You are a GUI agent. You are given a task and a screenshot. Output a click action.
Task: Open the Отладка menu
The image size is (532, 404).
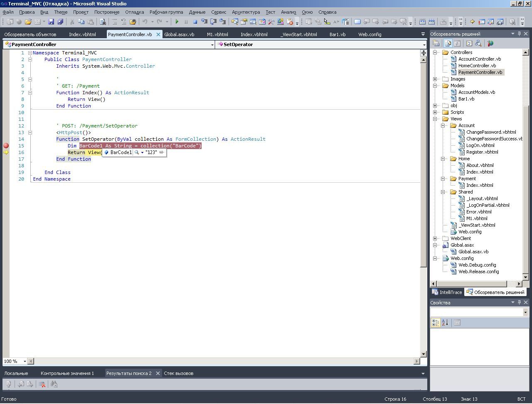[134, 12]
